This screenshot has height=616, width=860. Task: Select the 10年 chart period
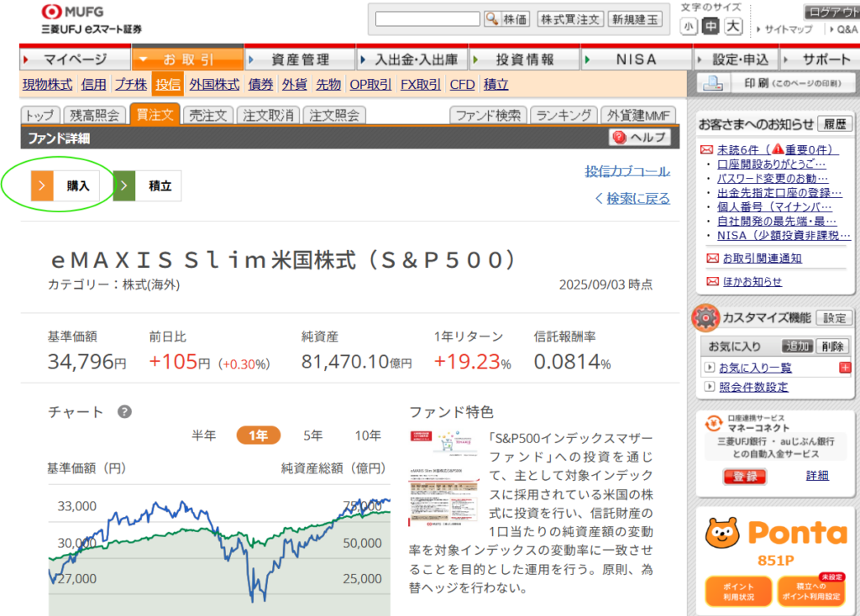point(368,436)
